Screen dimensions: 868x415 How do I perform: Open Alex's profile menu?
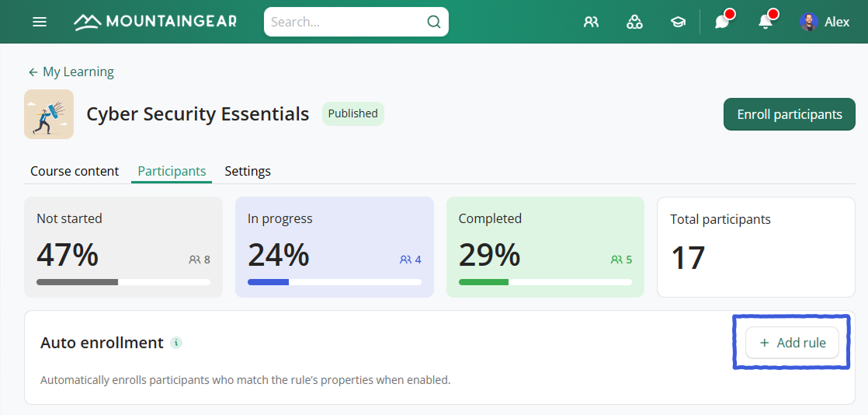pos(825,22)
